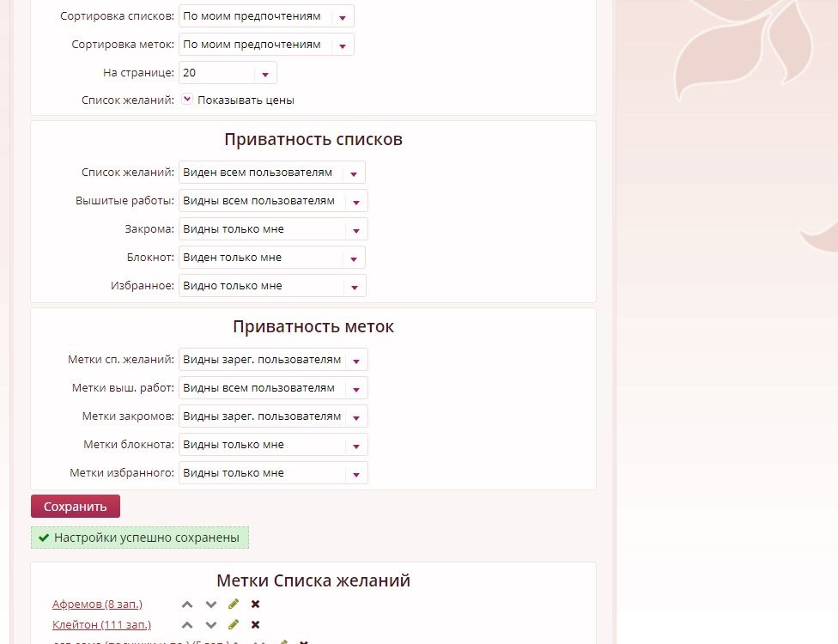Edit the Афремов tag with pencil icon
Image resolution: width=838 pixels, height=644 pixels.
(234, 605)
